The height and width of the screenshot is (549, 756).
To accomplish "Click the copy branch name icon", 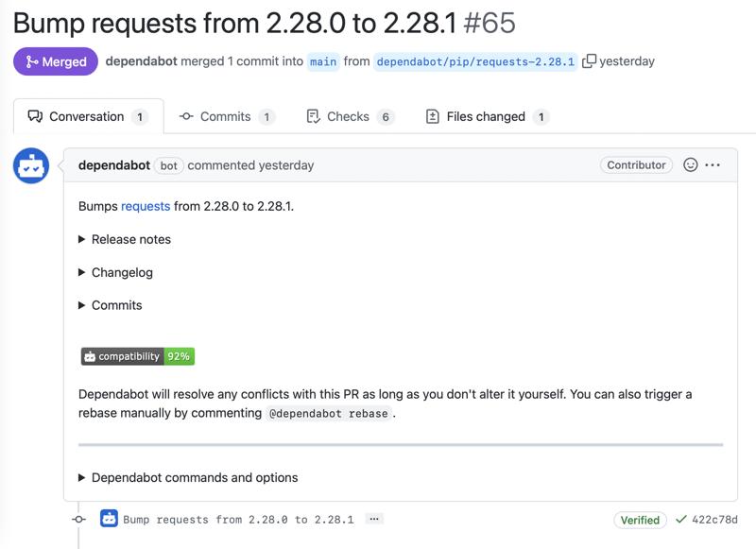I will click(589, 61).
